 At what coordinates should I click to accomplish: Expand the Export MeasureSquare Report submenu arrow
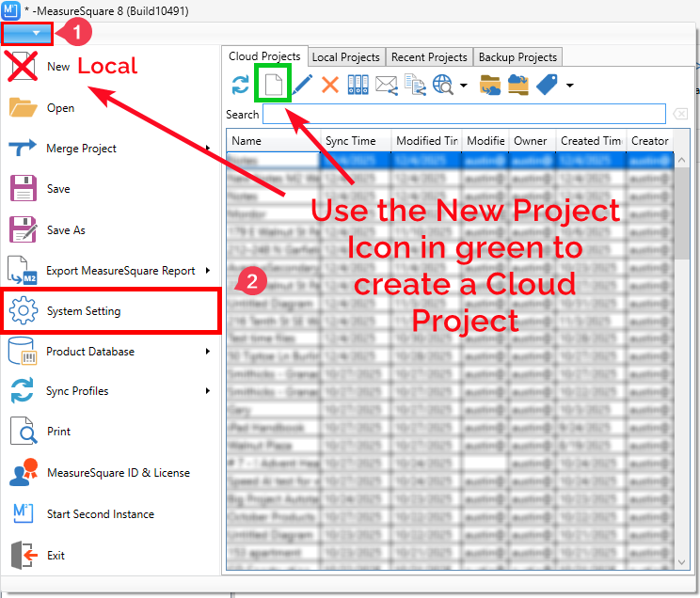point(208,271)
